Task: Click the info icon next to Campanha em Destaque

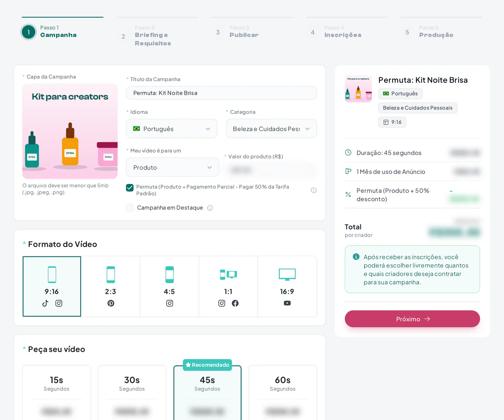Action: (x=210, y=208)
